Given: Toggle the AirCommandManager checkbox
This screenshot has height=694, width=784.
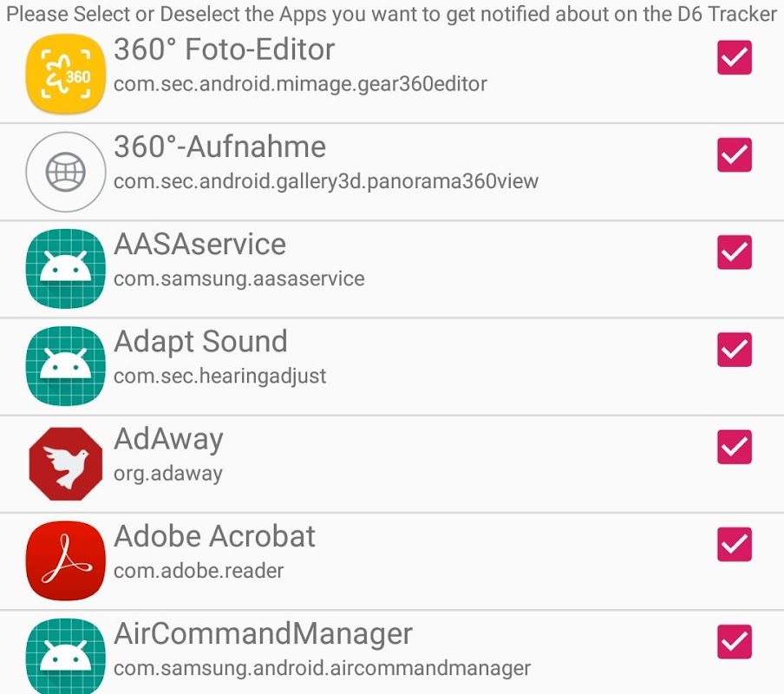Looking at the screenshot, I should pos(735,642).
